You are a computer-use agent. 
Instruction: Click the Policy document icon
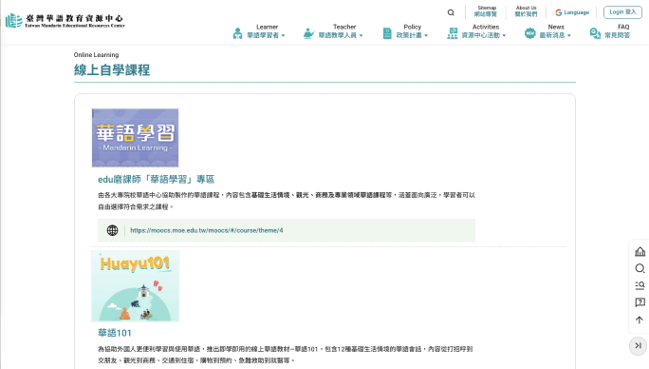pos(387,33)
